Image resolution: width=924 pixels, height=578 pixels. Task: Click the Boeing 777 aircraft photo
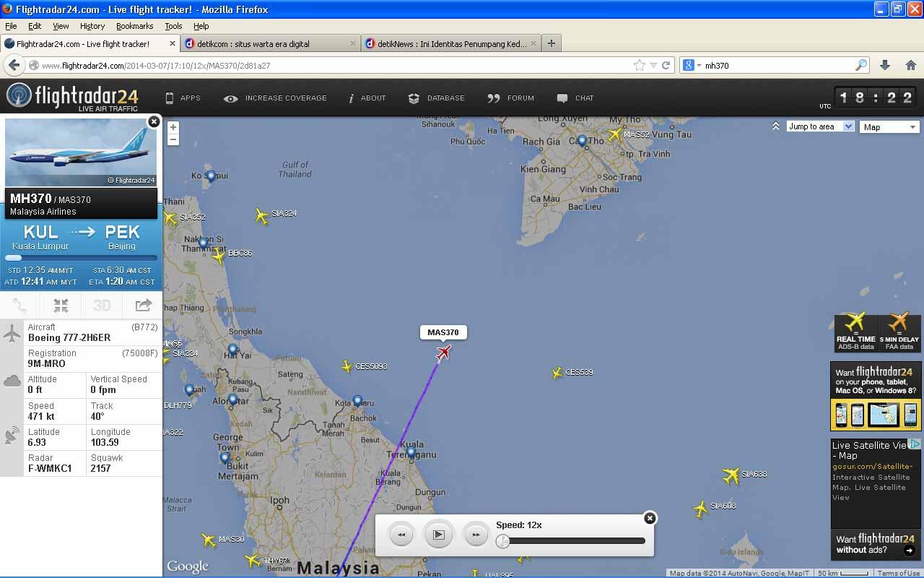[x=81, y=152]
